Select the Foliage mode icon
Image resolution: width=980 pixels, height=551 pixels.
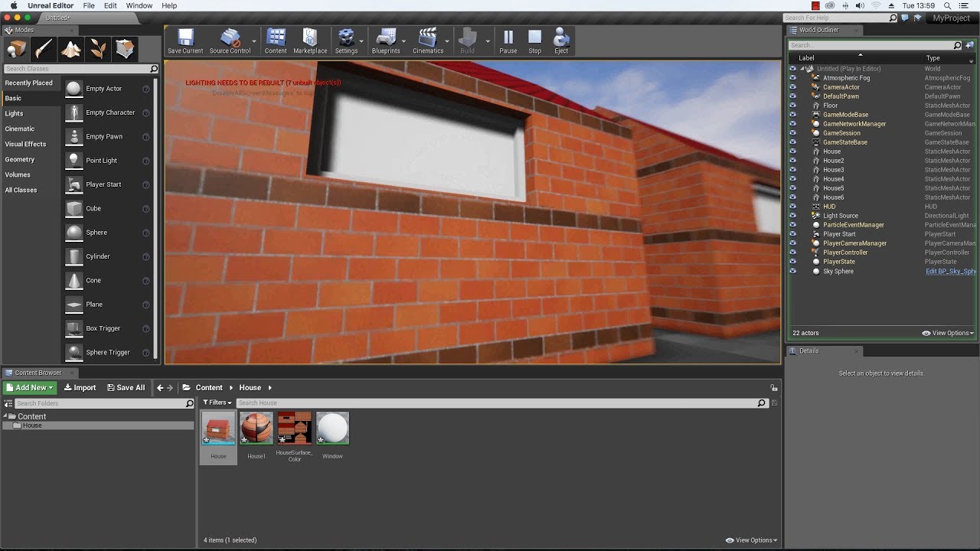click(x=98, y=50)
